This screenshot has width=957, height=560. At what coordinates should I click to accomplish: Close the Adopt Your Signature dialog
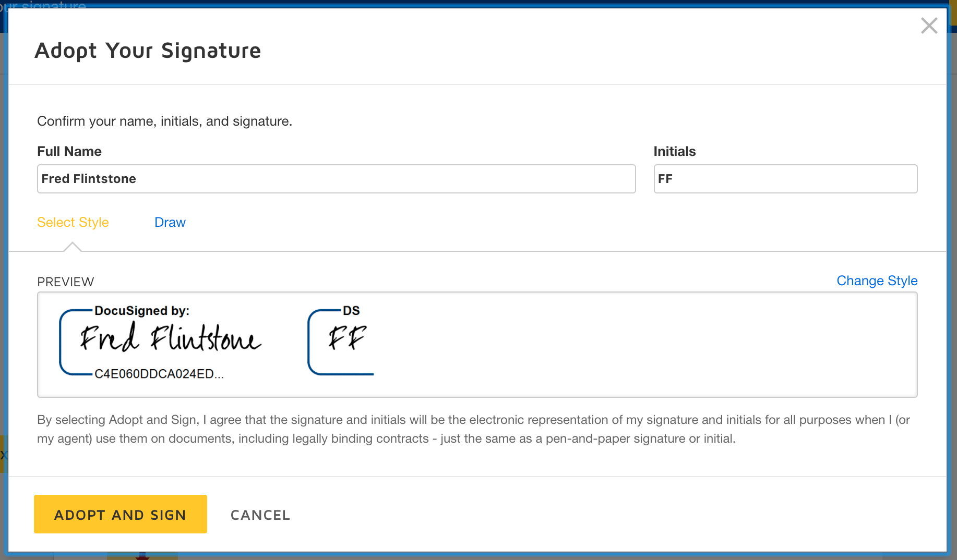[929, 26]
